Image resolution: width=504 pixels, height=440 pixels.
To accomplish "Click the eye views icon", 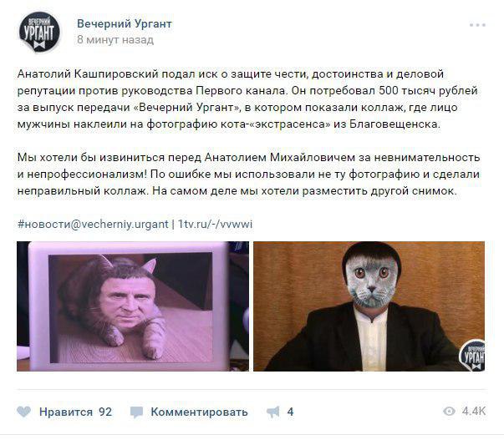I will click(x=449, y=411).
